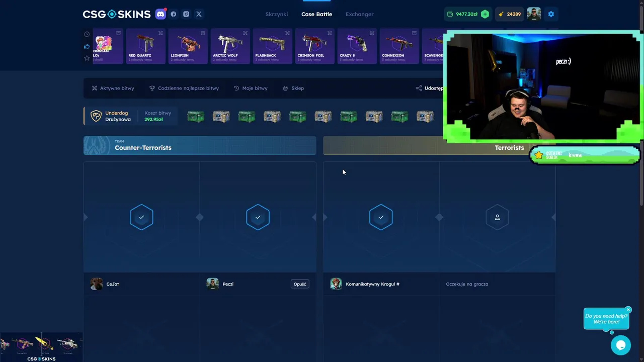Click the CONNEXION drop card
The image size is (644, 362).
click(399, 46)
